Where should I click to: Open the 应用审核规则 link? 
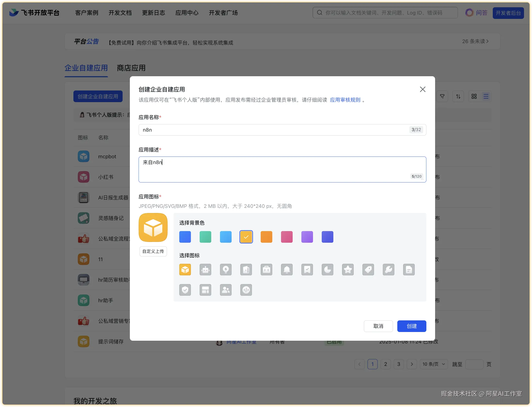pyautogui.click(x=345, y=100)
